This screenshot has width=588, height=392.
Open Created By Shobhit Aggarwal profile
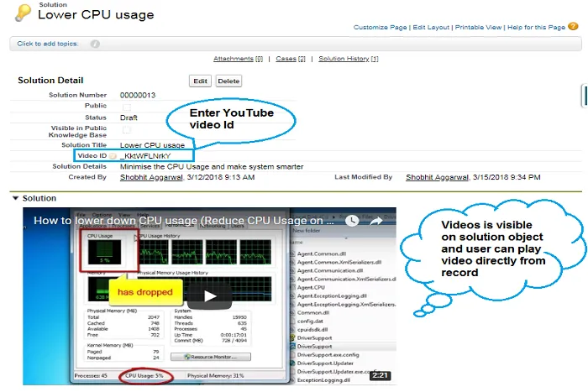point(151,177)
